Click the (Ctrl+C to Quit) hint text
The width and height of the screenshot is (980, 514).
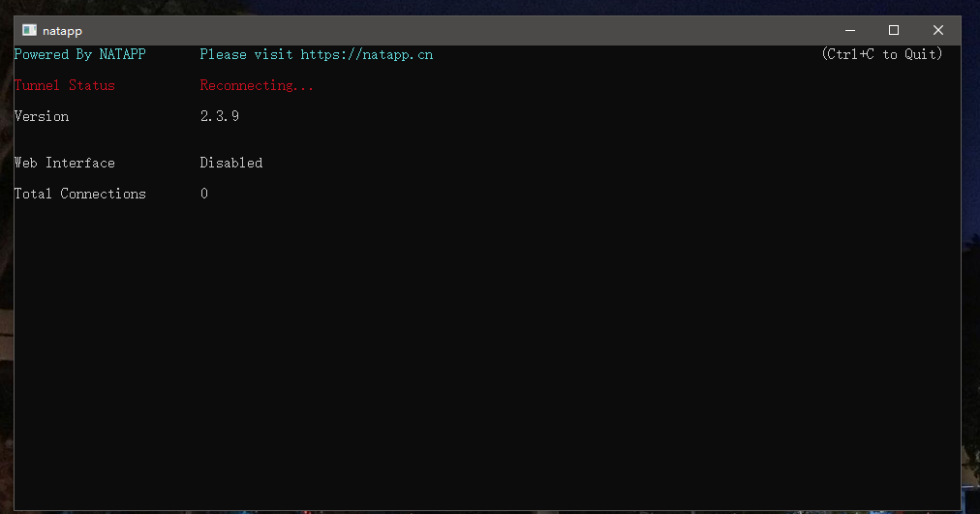pos(882,54)
